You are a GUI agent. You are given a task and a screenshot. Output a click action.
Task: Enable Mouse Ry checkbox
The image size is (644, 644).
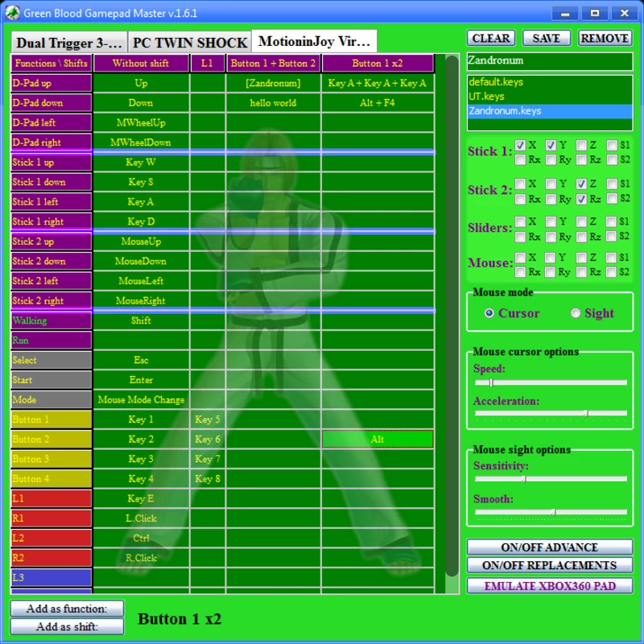[551, 272]
